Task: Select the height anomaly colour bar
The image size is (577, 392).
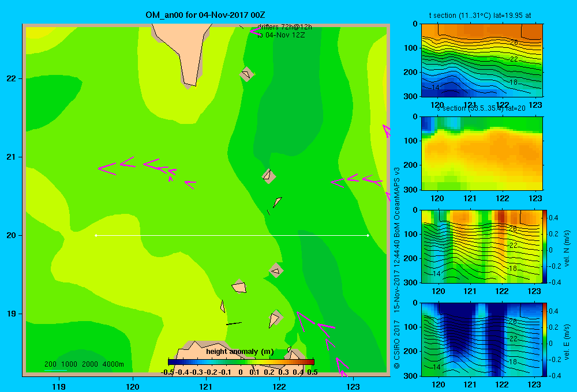Action: point(241,362)
